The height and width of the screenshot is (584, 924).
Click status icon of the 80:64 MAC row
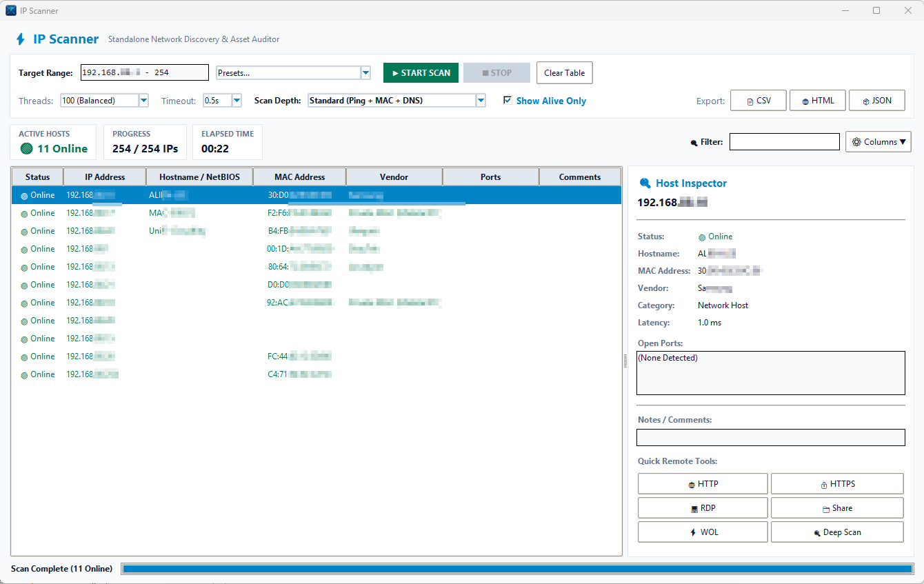point(24,268)
